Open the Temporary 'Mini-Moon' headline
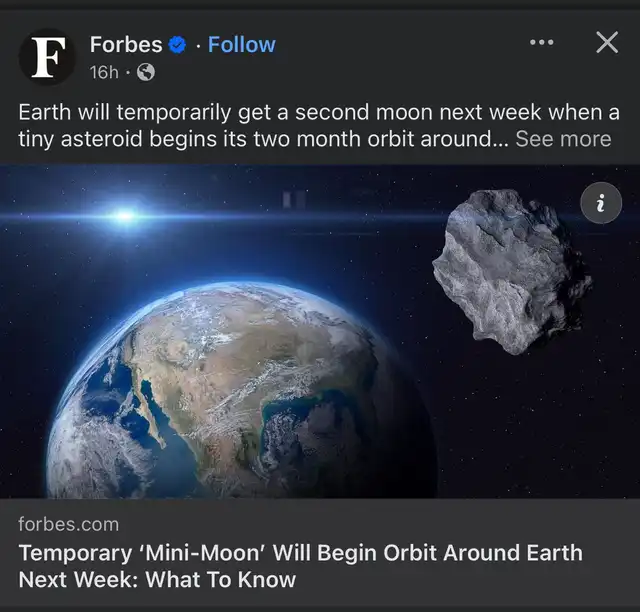This screenshot has height=612, width=640. point(300,553)
